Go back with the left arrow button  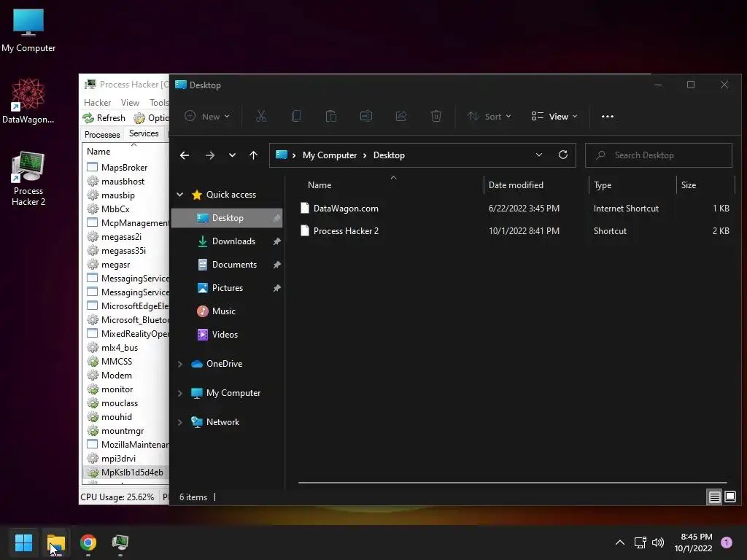click(185, 155)
